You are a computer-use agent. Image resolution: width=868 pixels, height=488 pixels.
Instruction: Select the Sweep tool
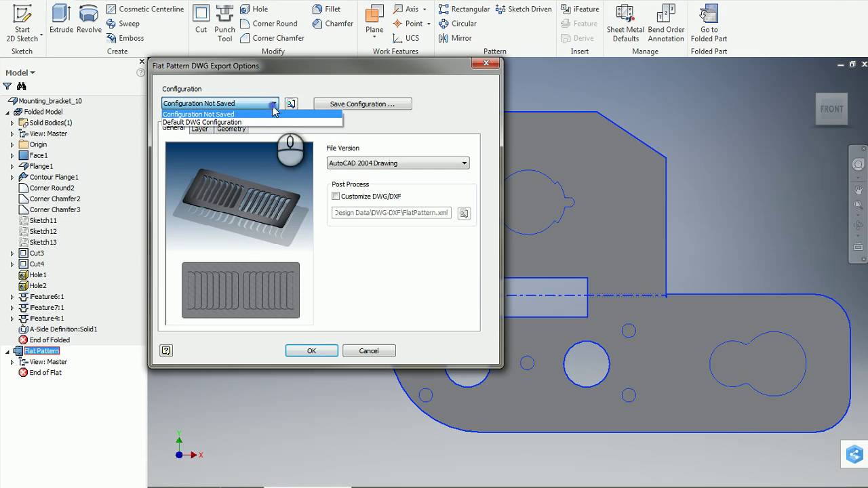coord(123,24)
